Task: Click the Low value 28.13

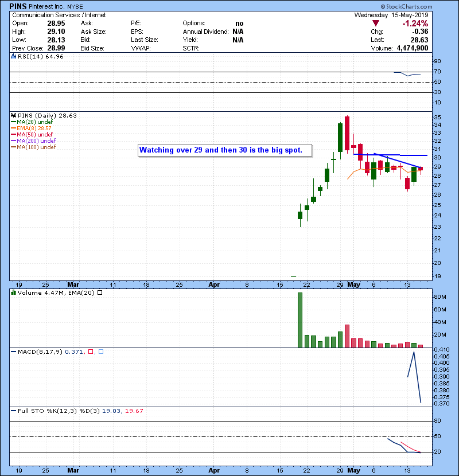Action: tap(56, 40)
